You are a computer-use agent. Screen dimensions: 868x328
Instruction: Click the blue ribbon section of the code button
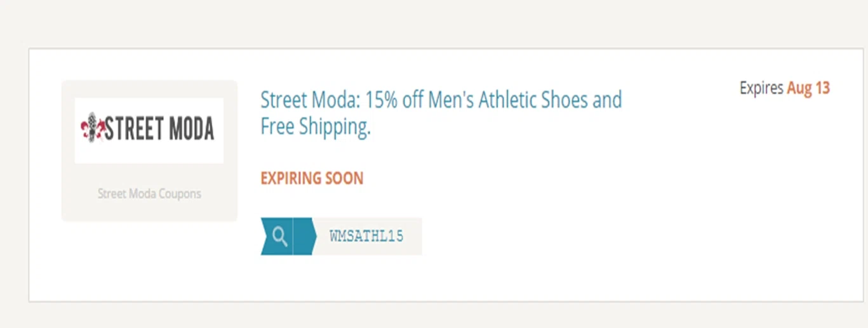point(288,237)
